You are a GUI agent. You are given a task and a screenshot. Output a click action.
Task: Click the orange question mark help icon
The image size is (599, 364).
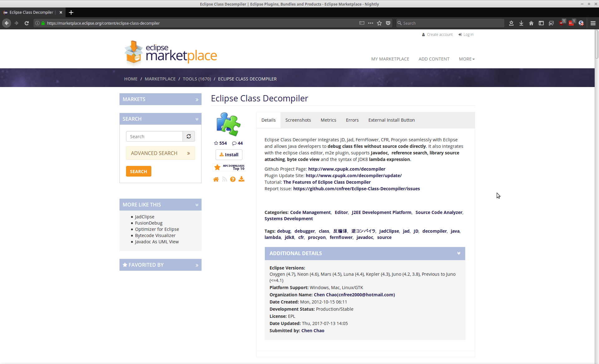click(233, 179)
